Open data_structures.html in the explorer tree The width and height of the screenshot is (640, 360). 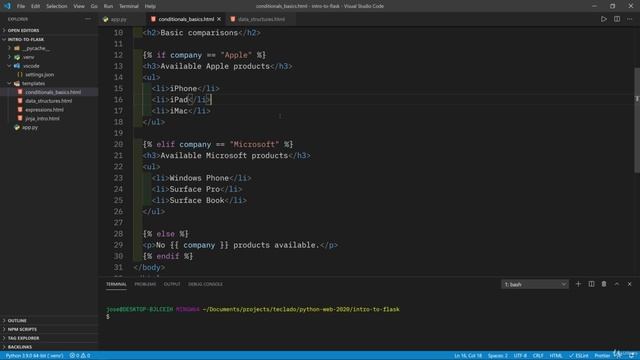tap(49, 101)
